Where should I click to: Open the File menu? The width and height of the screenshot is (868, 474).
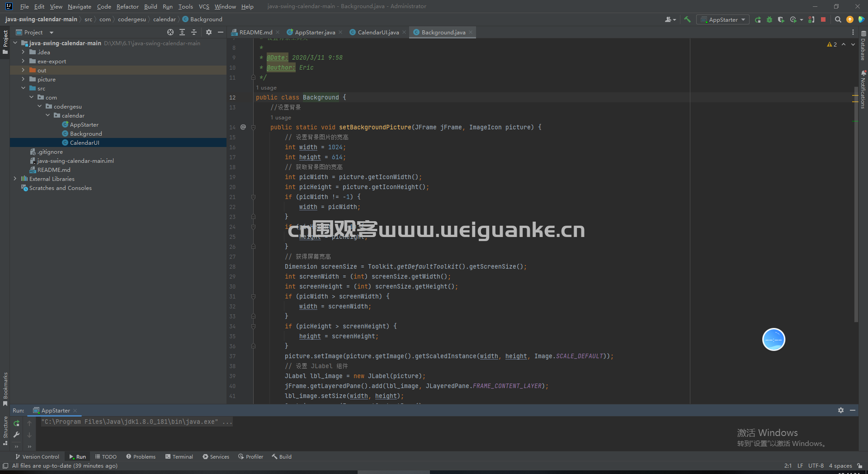pos(24,6)
